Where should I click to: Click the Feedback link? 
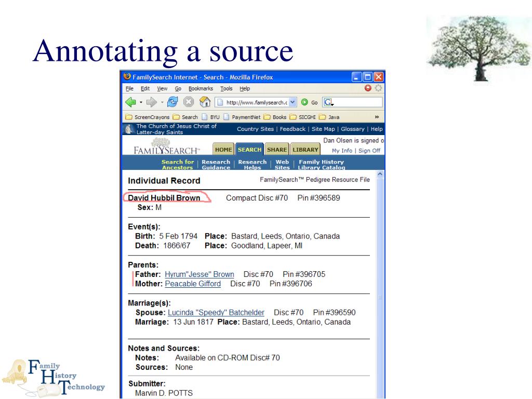pos(292,129)
